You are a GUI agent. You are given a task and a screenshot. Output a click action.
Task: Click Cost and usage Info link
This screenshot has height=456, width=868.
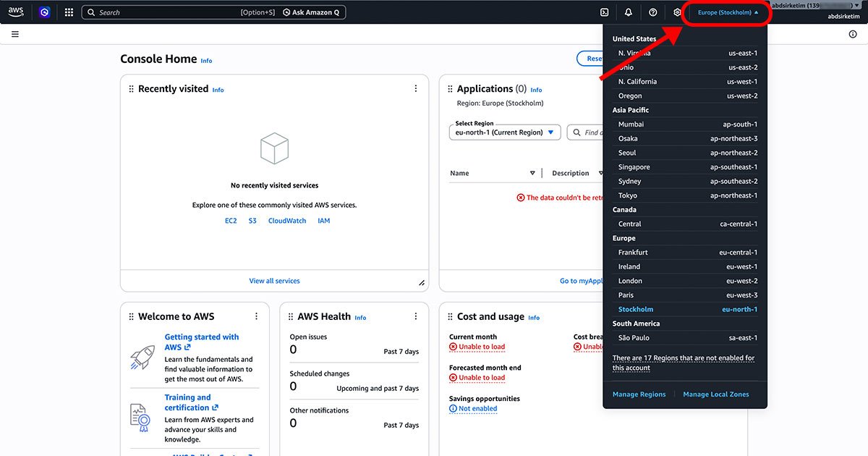(534, 318)
